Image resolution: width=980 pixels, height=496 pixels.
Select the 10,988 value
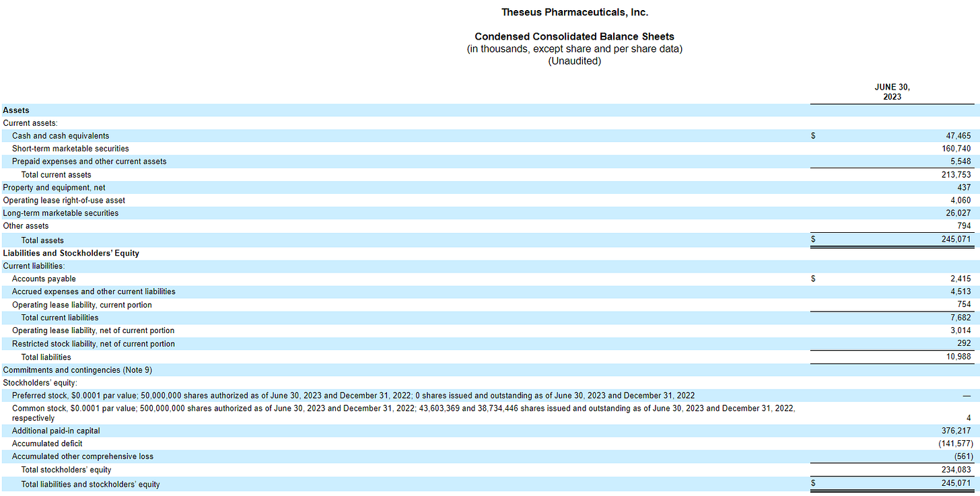tap(958, 357)
